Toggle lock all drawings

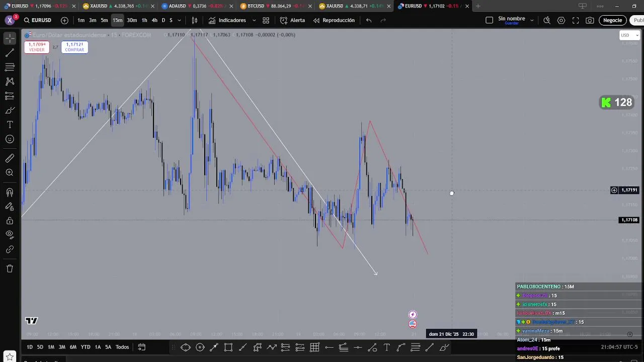(x=10, y=221)
